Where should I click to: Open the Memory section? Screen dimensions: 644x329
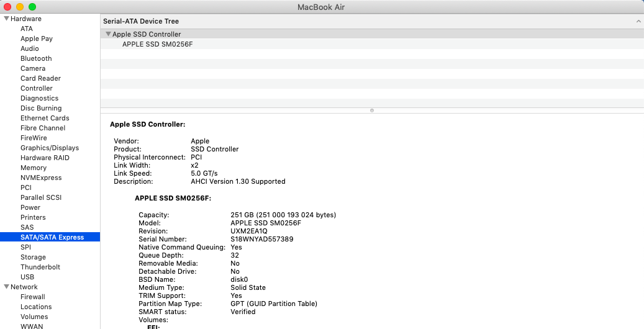[x=34, y=168]
